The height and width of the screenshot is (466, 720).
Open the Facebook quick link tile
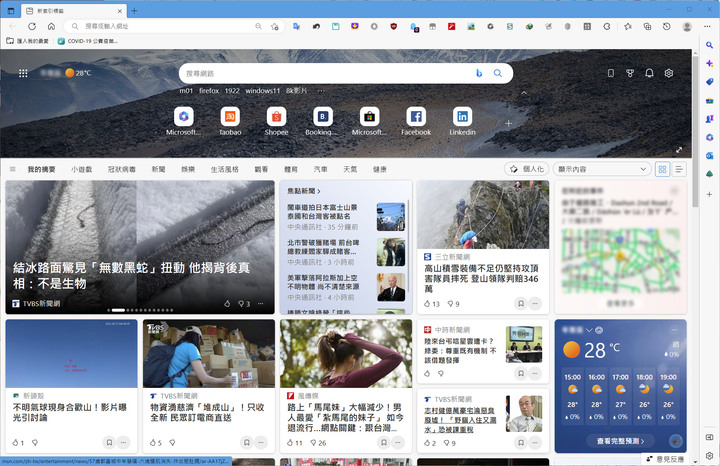tap(416, 122)
